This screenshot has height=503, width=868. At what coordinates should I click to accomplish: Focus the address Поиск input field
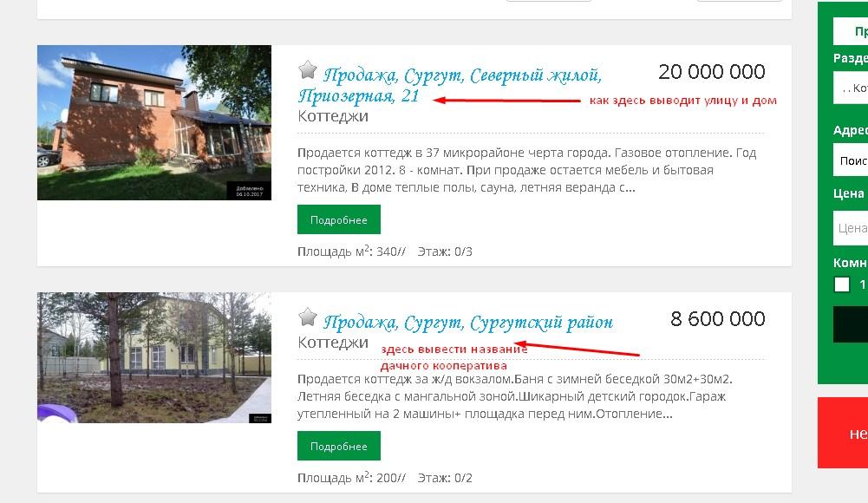click(851, 160)
